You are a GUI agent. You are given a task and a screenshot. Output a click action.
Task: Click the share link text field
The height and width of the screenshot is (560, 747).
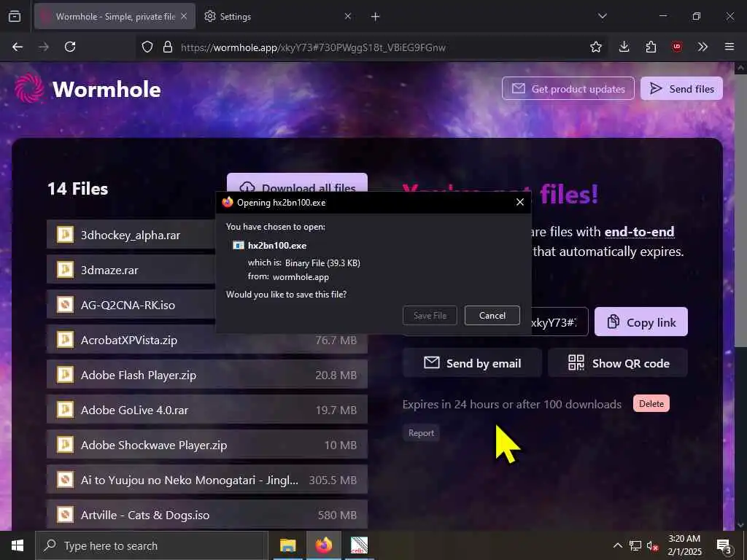[x=559, y=322]
